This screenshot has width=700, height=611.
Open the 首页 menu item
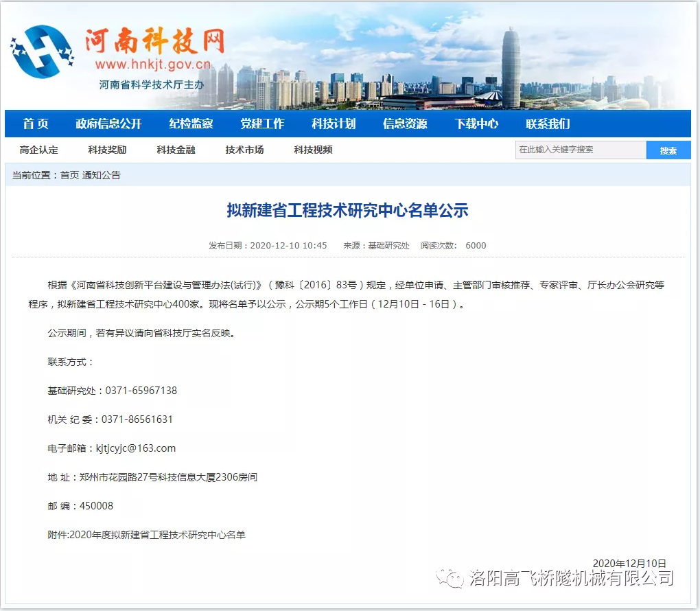[34, 124]
